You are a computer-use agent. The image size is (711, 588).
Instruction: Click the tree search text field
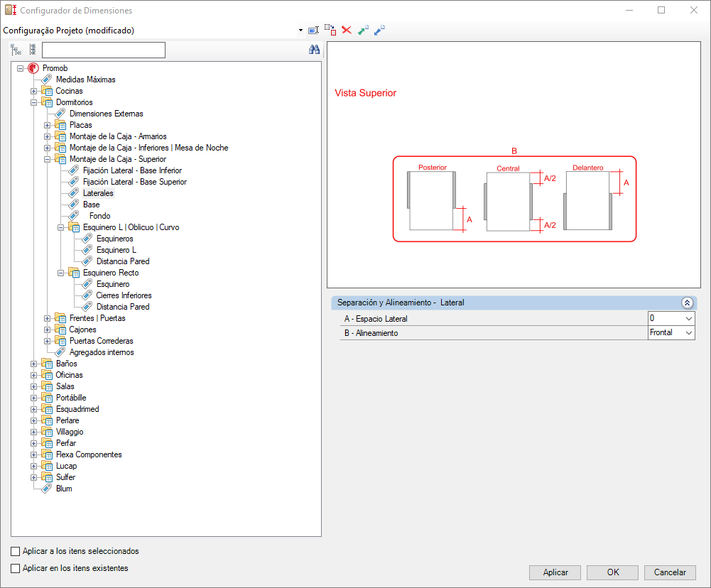(x=104, y=50)
